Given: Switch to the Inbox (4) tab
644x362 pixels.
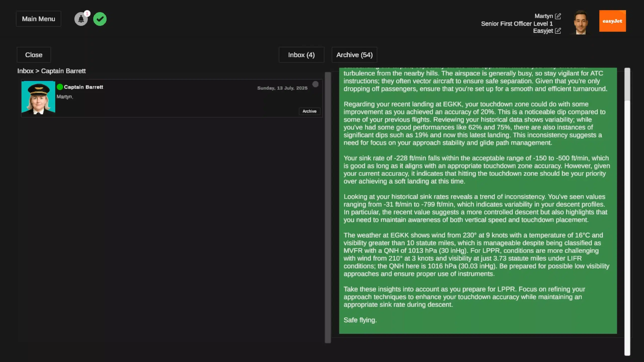Looking at the screenshot, I should pos(301,55).
